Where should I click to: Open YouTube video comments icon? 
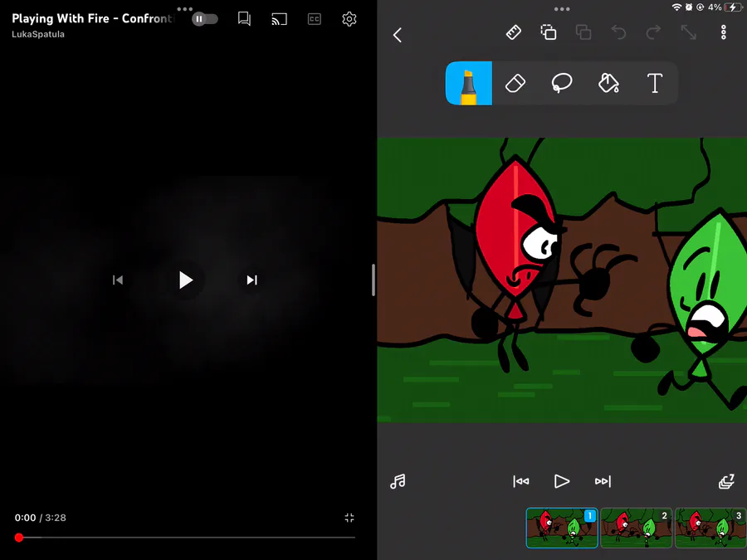244,19
